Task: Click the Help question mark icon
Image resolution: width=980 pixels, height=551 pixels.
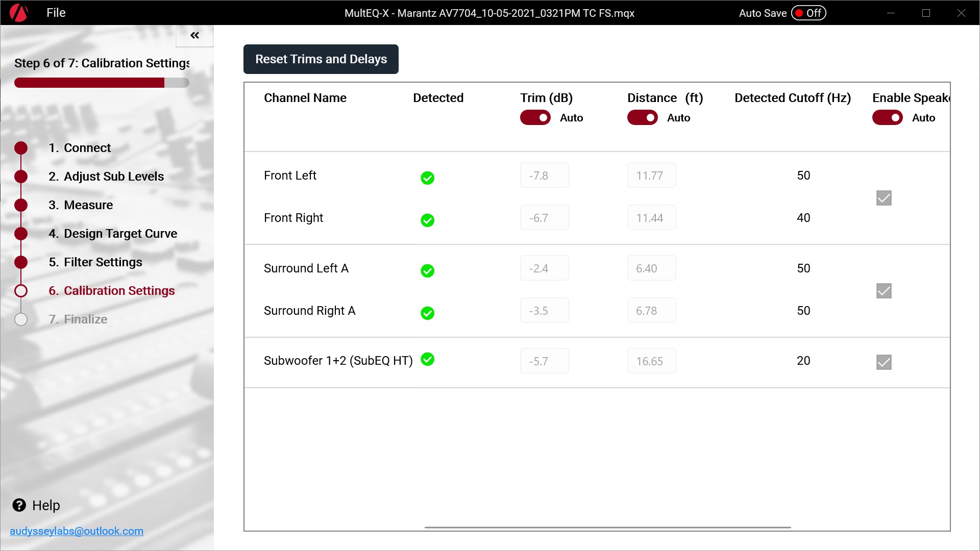Action: pos(19,505)
